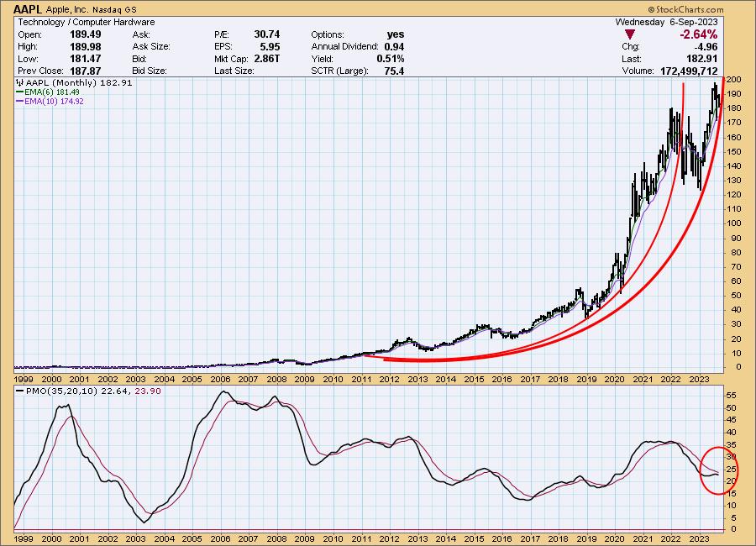Click the PMO(35,20,10) indicator legend
Screen dimensions: 756x546
pyautogui.click(x=87, y=391)
